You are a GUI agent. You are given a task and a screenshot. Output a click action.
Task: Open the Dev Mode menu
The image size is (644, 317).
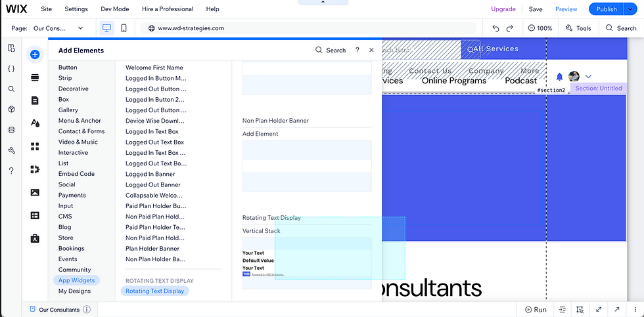click(x=114, y=9)
